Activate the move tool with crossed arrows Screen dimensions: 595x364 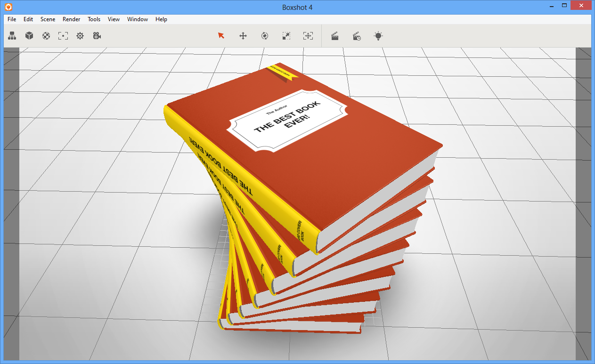(243, 36)
